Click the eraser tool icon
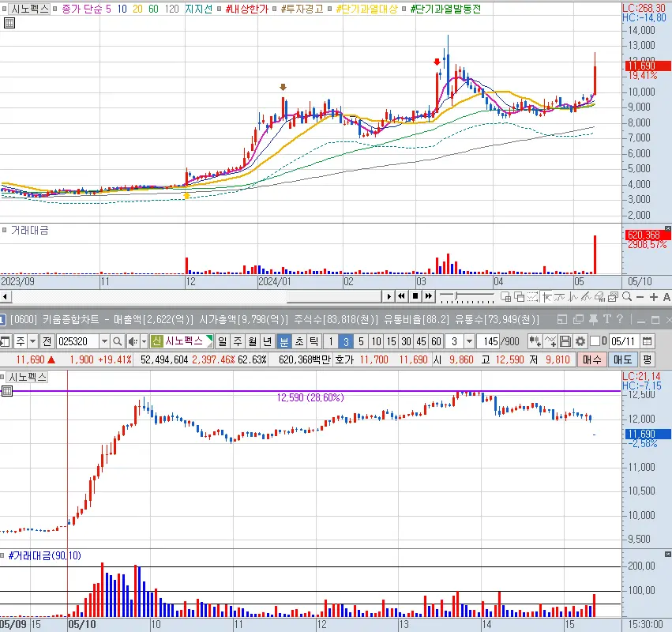 click(599, 297)
